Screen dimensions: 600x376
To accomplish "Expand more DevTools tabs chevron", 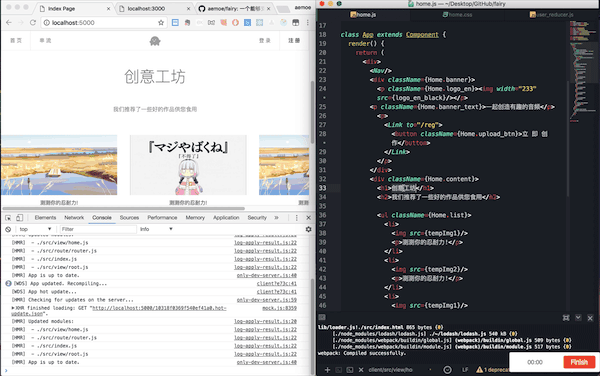I will (x=276, y=218).
